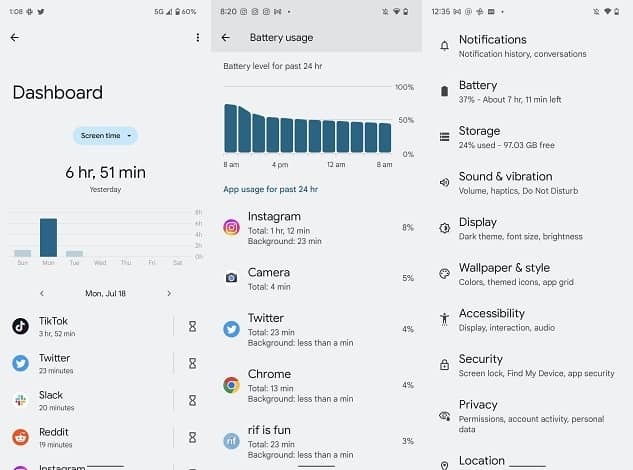Tap the Security lock icon

(444, 365)
